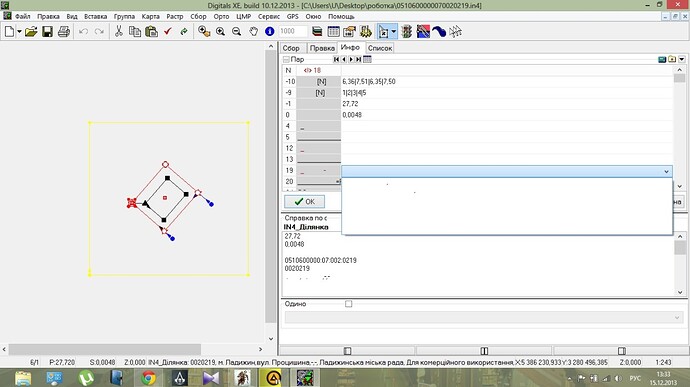Open the Помощь menu

(x=341, y=16)
